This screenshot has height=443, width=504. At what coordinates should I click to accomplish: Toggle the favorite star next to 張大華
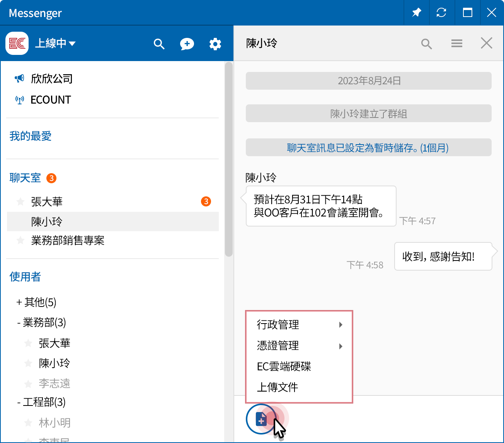(x=20, y=201)
